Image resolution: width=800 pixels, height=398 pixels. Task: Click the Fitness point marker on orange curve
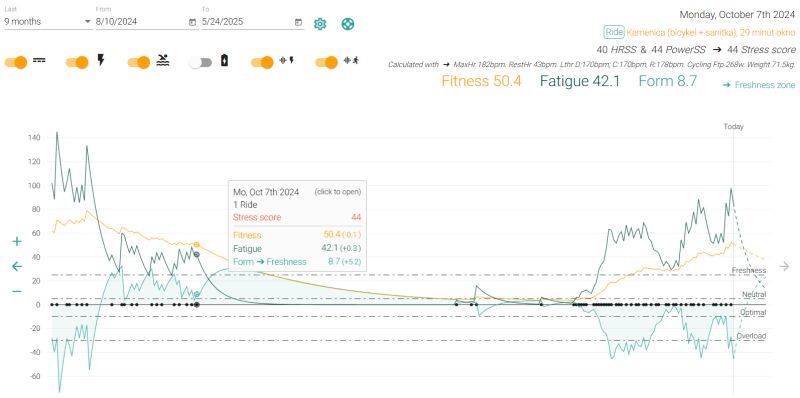point(197,244)
